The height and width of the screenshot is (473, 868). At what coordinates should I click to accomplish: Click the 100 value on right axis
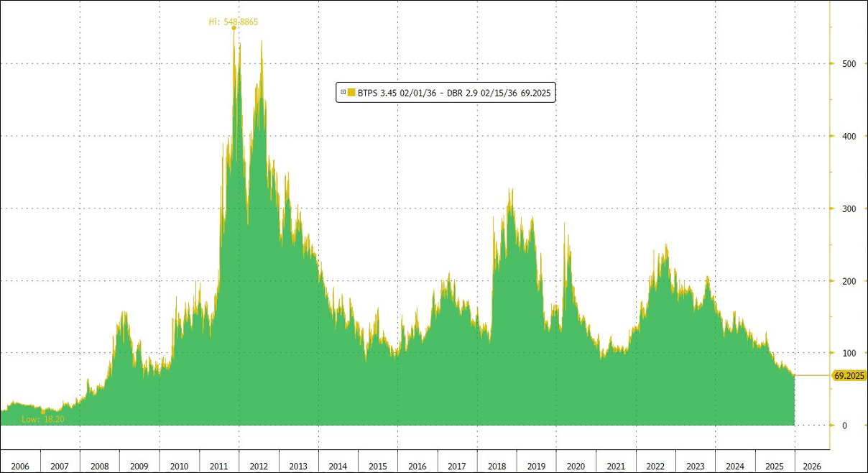851,353
